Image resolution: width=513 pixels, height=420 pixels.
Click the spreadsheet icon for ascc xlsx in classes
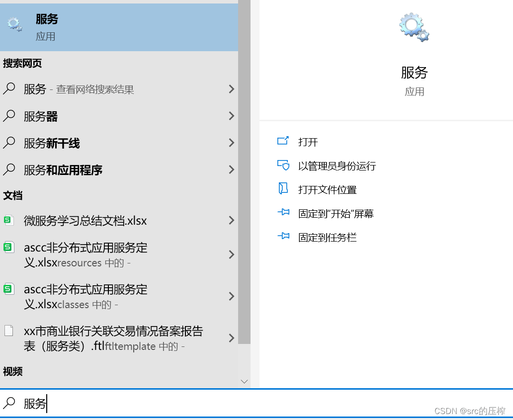coord(8,289)
